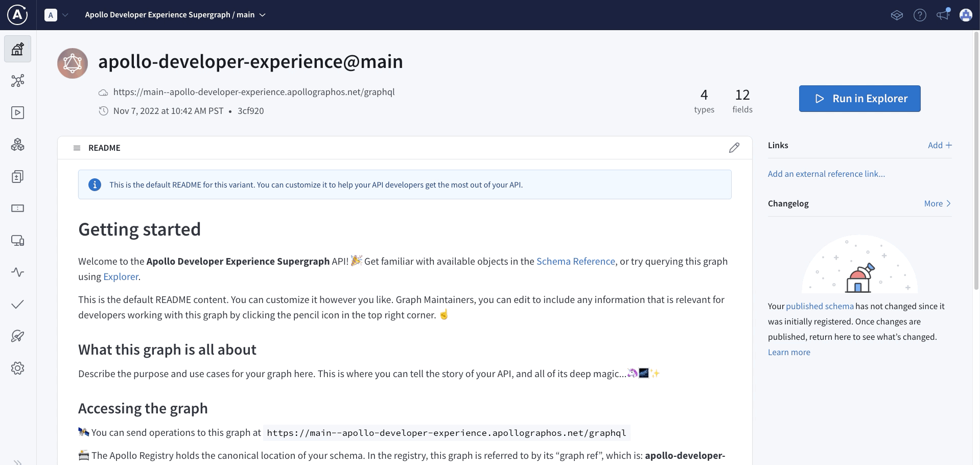
Task: Open the Settings gear icon in the sidebar
Action: click(x=17, y=368)
